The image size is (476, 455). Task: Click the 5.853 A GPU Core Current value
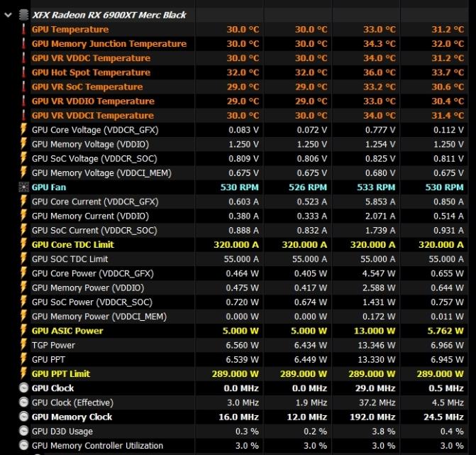[x=380, y=202]
